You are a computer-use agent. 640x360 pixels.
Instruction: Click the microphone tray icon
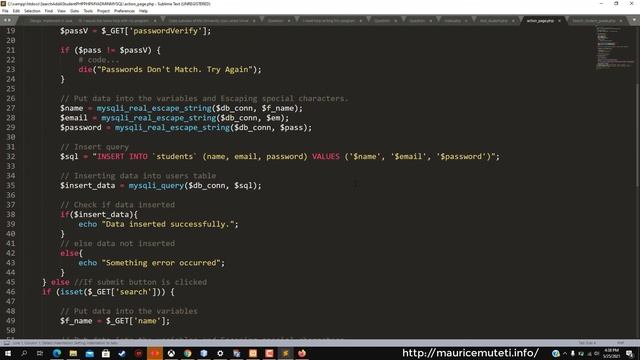(573, 353)
